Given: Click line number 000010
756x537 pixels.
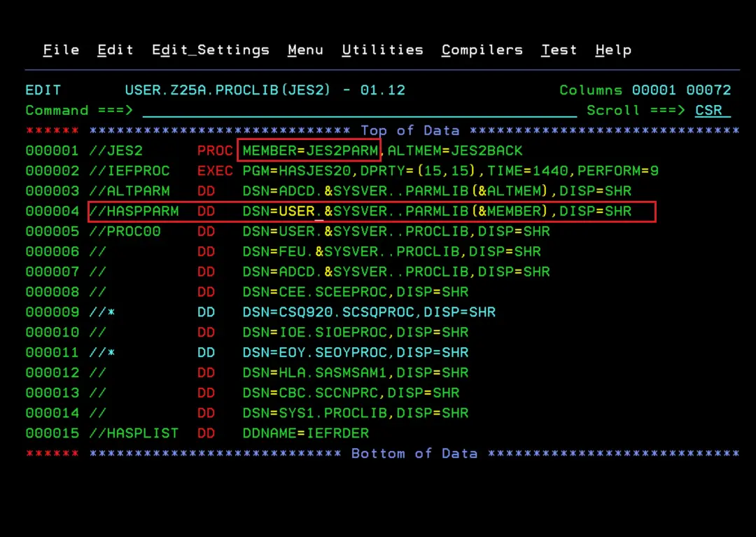Looking at the screenshot, I should [x=52, y=333].
